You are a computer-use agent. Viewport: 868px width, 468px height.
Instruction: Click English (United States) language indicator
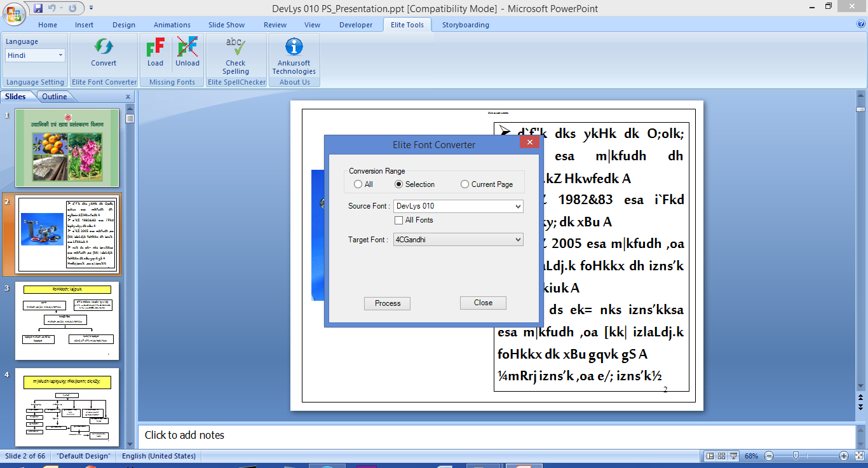point(158,456)
